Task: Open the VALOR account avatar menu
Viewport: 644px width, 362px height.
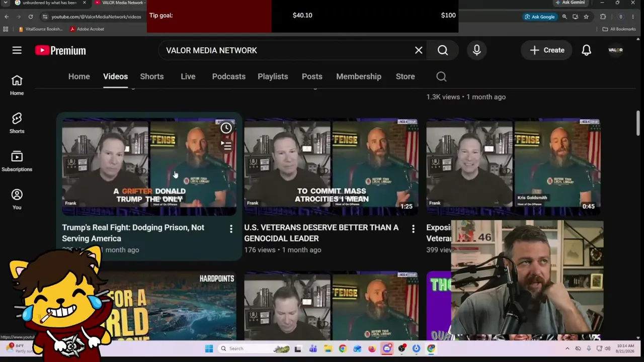Action: (x=615, y=50)
